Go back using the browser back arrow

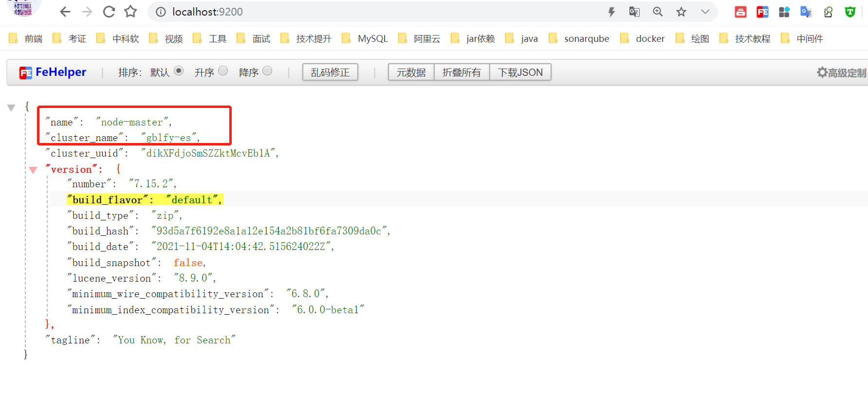coord(65,12)
